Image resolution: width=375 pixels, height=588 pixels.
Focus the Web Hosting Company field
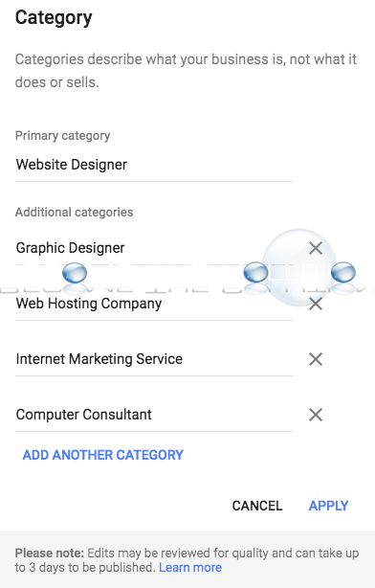click(x=154, y=304)
